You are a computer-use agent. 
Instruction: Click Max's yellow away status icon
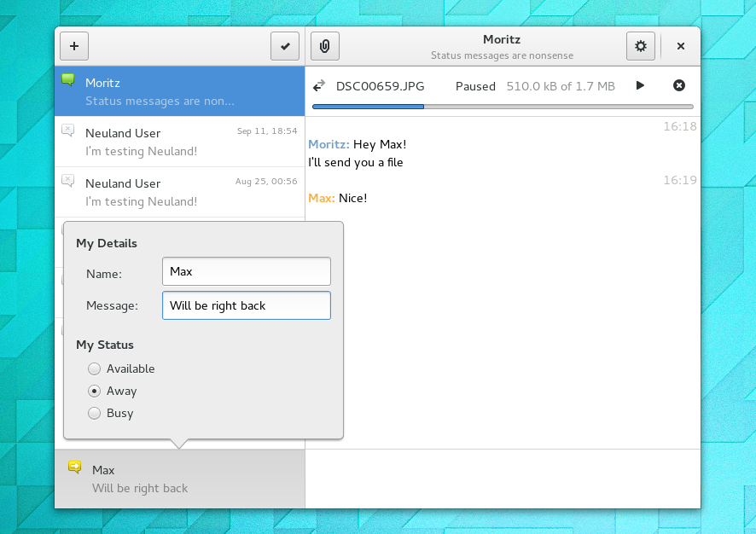pyautogui.click(x=75, y=467)
